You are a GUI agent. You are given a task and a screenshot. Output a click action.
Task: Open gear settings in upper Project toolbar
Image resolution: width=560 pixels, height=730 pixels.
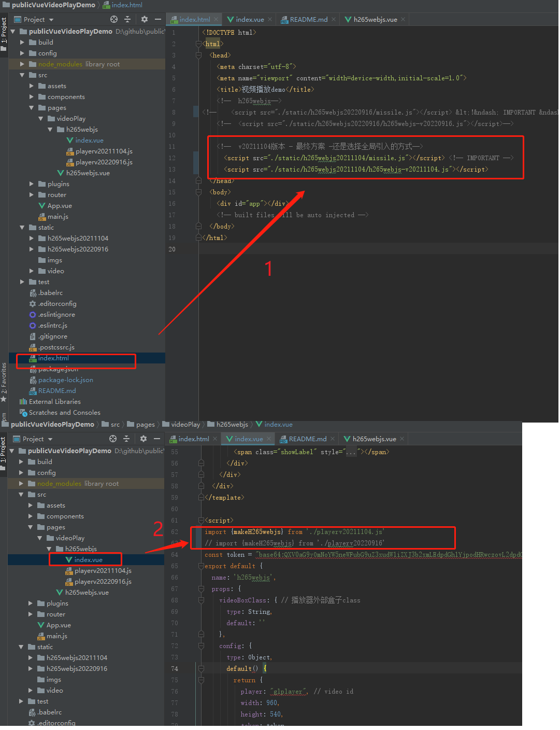click(x=145, y=19)
